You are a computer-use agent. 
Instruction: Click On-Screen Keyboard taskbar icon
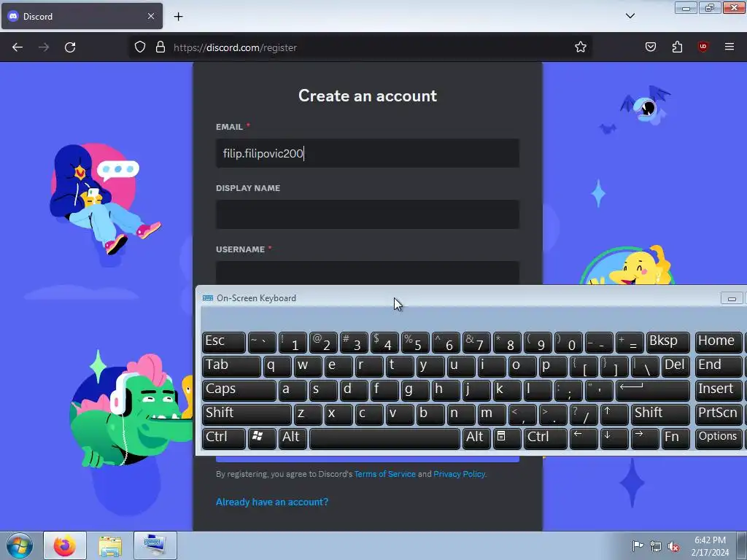pyautogui.click(x=155, y=545)
